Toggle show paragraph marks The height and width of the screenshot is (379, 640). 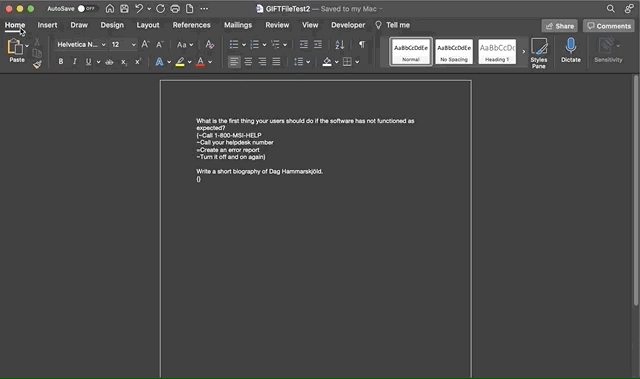[362, 44]
